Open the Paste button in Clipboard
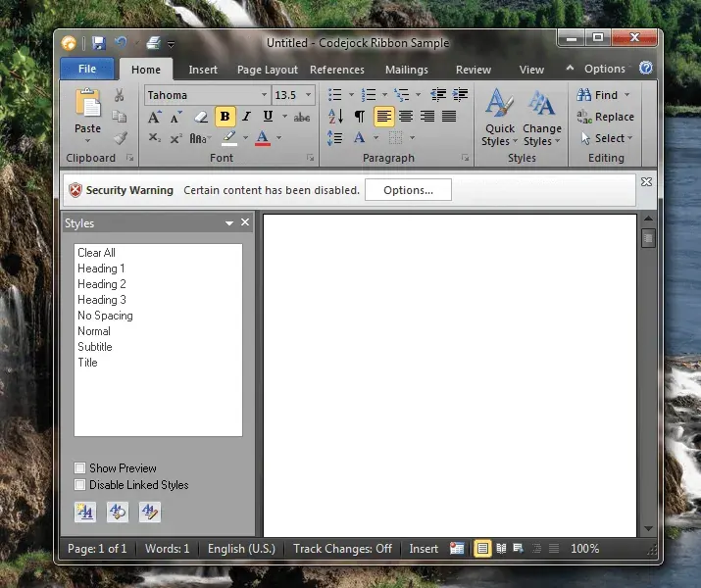The width and height of the screenshot is (701, 588). pos(87,115)
